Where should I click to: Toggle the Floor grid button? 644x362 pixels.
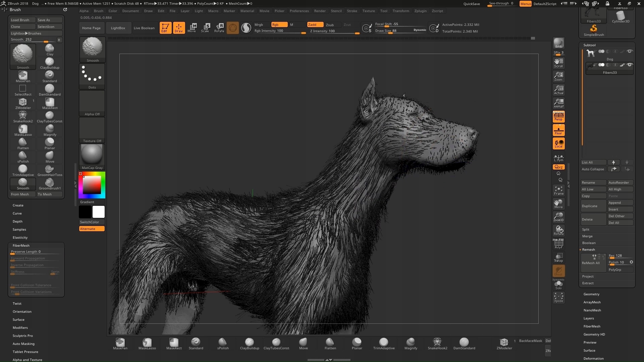click(x=558, y=130)
